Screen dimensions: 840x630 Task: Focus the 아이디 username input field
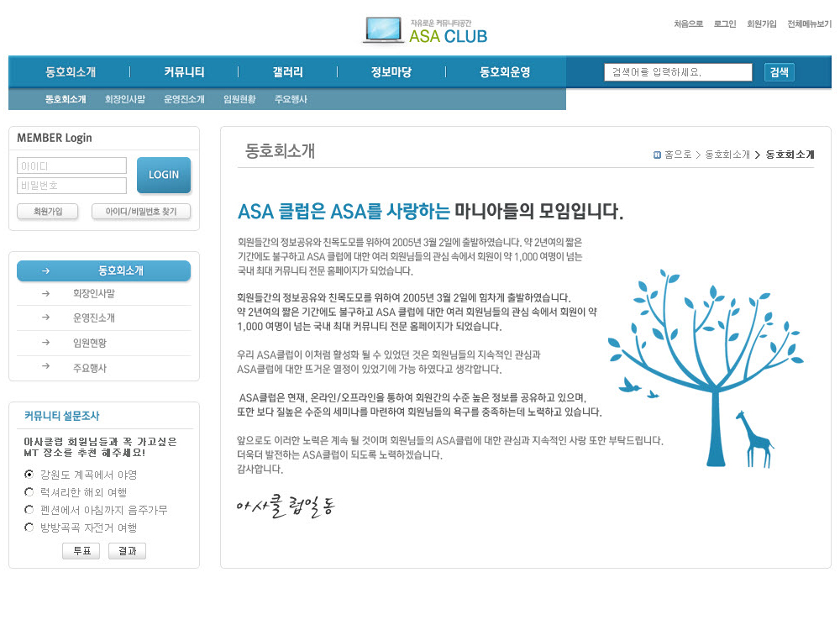click(71, 165)
